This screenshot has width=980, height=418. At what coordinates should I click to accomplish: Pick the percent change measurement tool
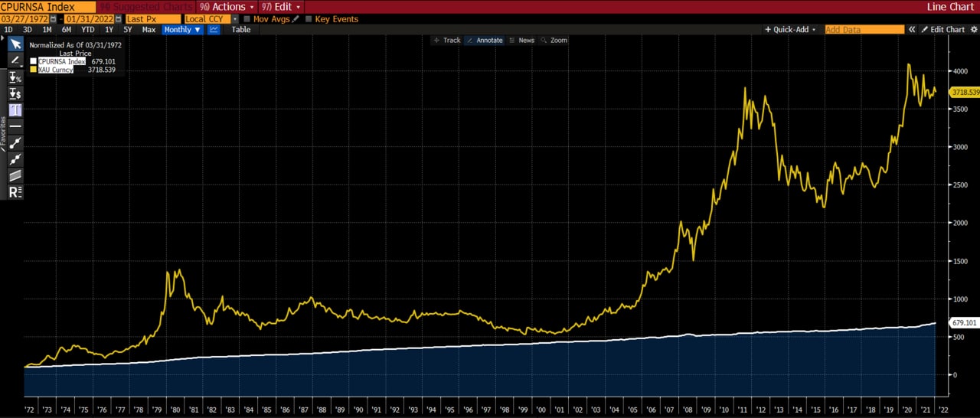tap(15, 77)
